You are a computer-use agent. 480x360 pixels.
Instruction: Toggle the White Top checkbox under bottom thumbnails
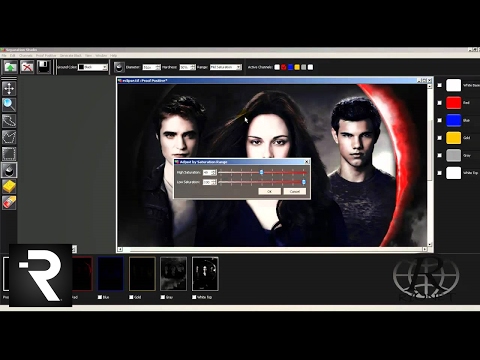[x=194, y=297]
